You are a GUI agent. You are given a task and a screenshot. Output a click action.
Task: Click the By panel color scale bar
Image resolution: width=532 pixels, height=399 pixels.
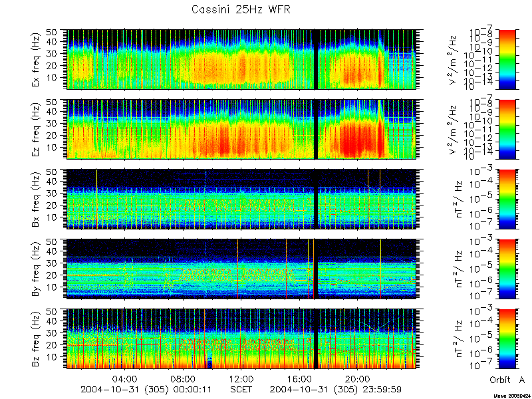pyautogui.click(x=507, y=269)
